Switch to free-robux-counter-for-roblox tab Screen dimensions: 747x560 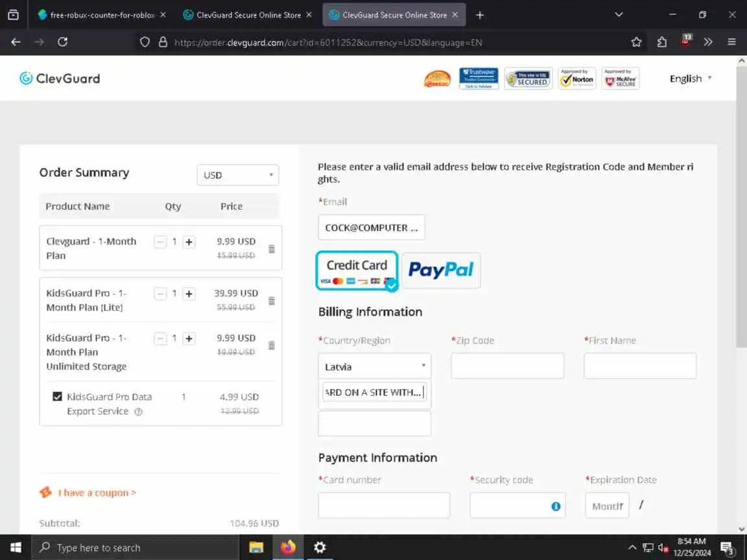point(102,16)
